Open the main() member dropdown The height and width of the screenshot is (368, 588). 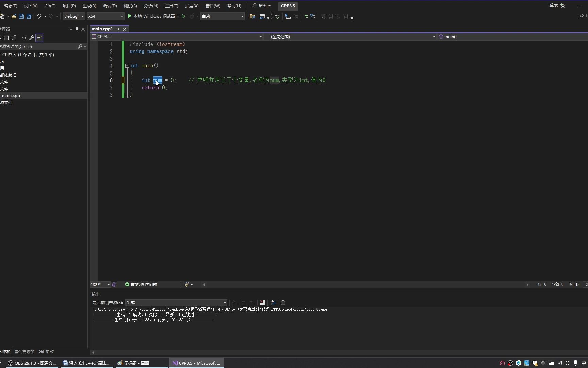tap(512, 36)
